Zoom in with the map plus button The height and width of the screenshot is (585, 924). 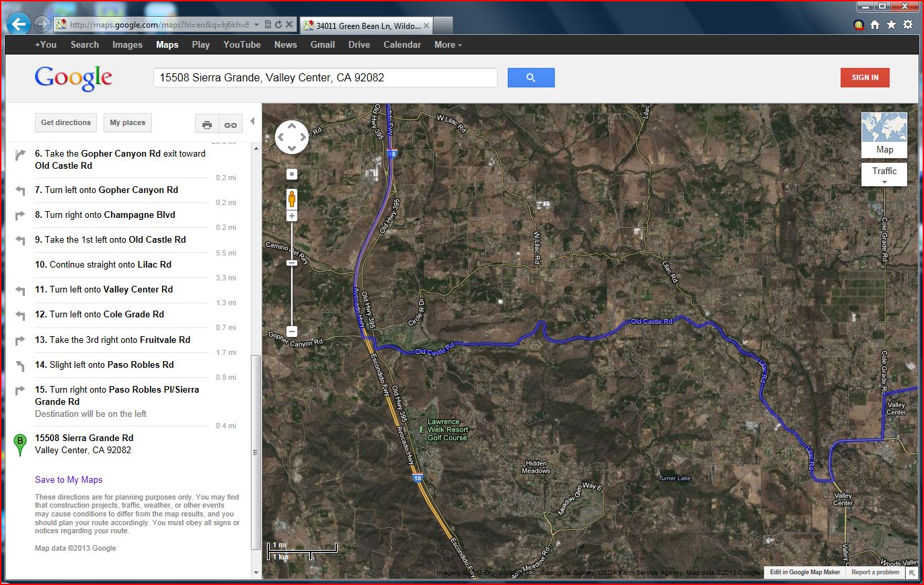pyautogui.click(x=292, y=216)
